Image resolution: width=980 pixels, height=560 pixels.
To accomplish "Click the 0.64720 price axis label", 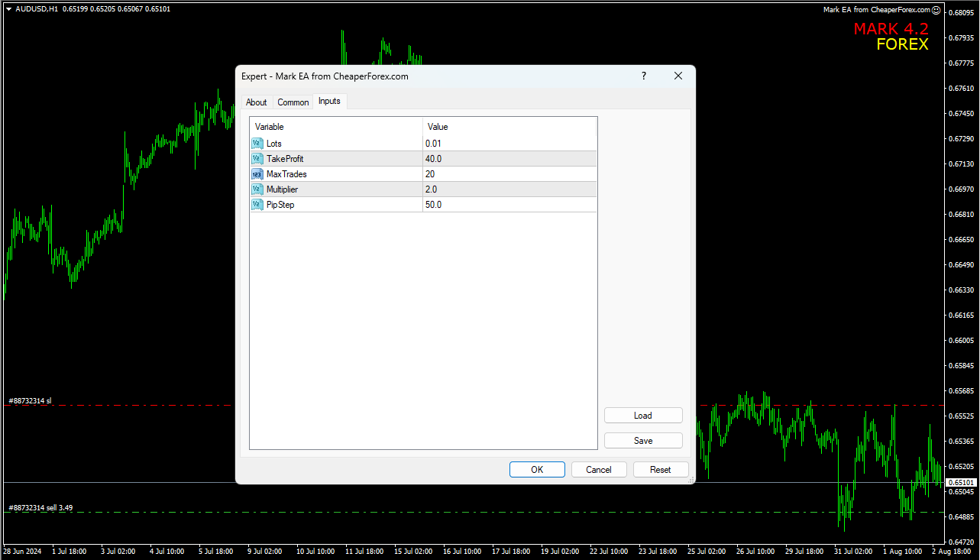I will click(x=961, y=542).
